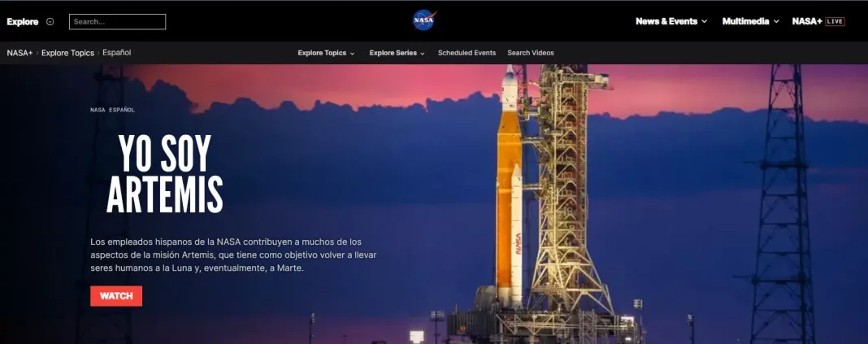The width and height of the screenshot is (868, 344).
Task: Select Explore Topics breadcrumb link
Action: click(67, 53)
